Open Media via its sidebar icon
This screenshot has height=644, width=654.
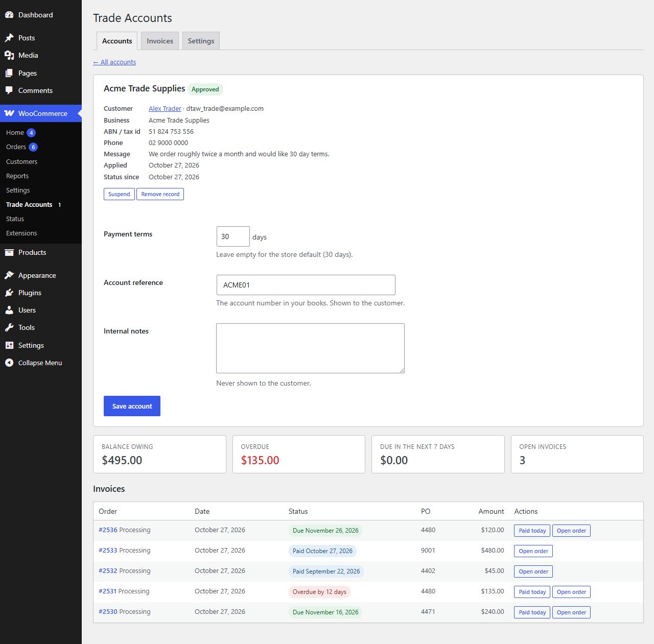pos(9,55)
